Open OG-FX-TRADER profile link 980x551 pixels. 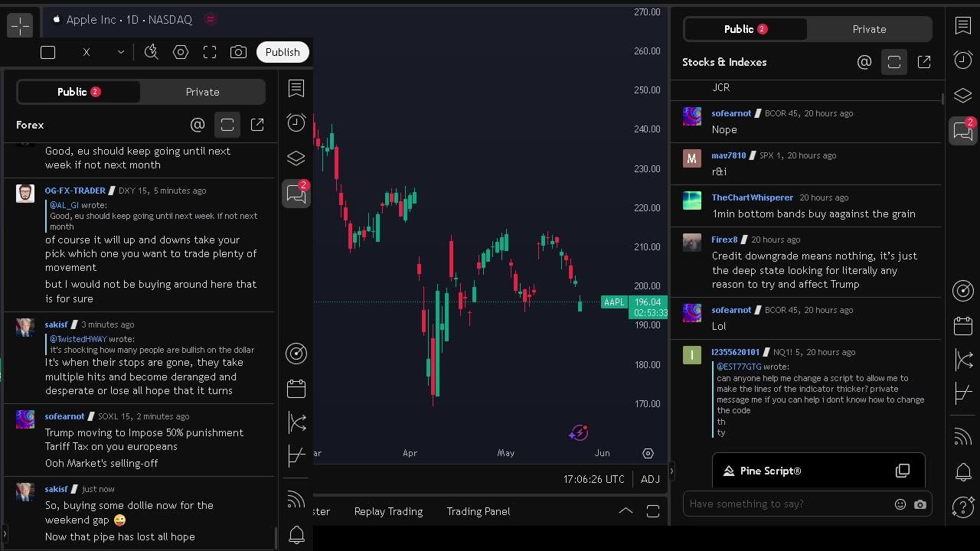pos(75,191)
